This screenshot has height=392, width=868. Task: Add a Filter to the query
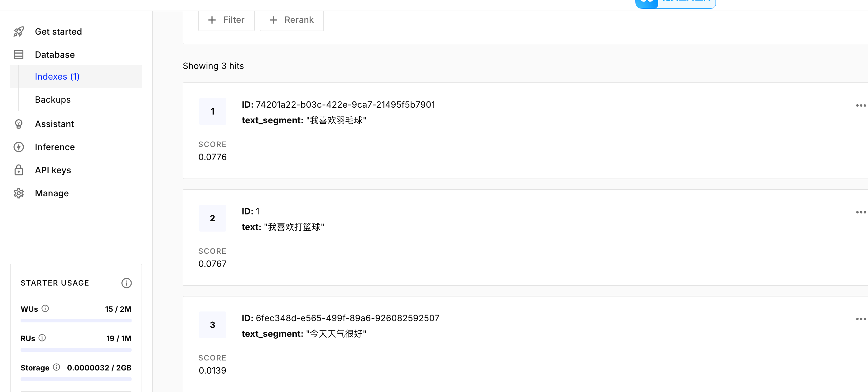(226, 20)
